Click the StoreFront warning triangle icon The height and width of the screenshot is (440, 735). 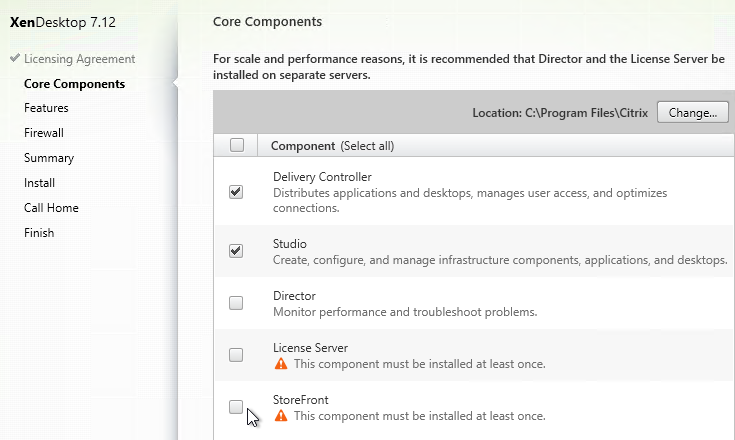[x=281, y=416]
